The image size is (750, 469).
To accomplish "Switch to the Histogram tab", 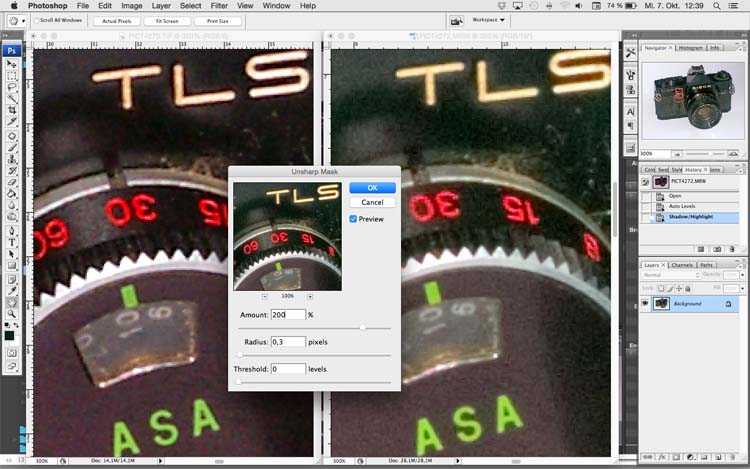I will (690, 48).
